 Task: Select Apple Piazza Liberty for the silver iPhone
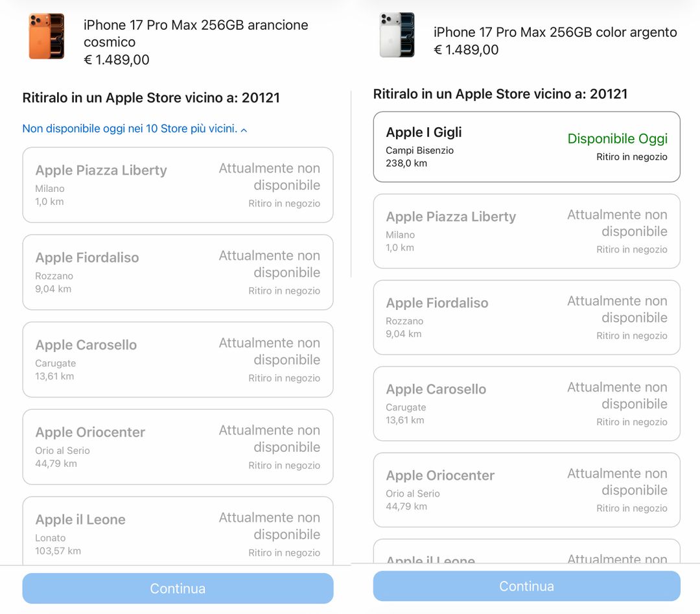[526, 231]
